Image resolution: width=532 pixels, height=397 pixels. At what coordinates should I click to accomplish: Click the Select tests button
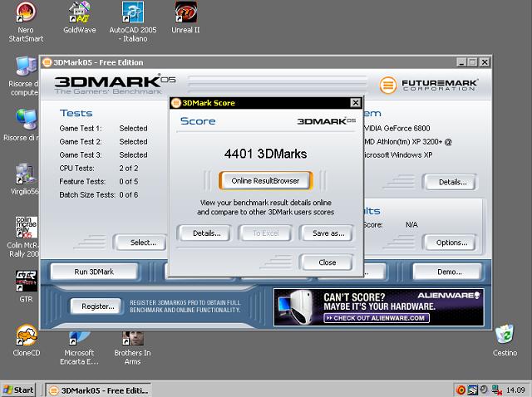coord(140,243)
